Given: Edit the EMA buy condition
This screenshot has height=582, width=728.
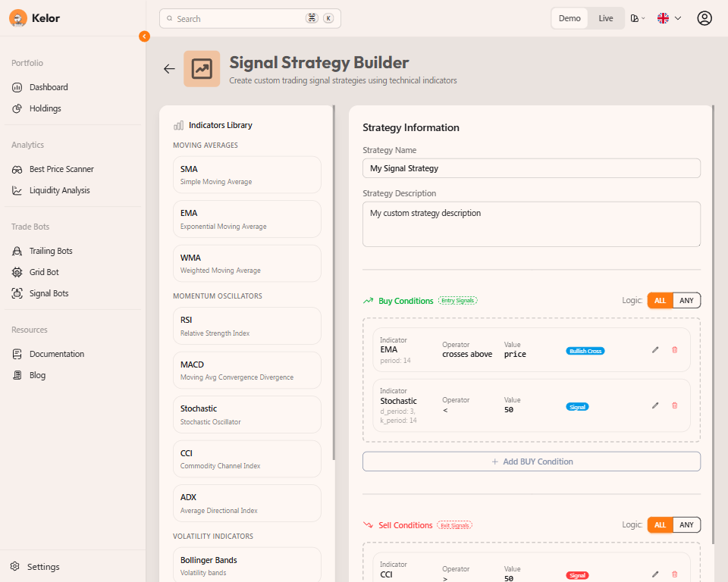Looking at the screenshot, I should 655,349.
